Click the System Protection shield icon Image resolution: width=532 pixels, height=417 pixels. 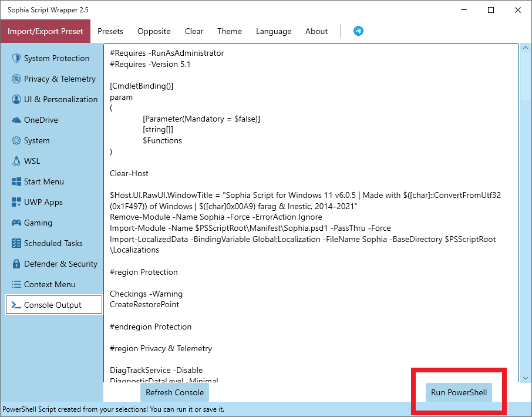[16, 58]
